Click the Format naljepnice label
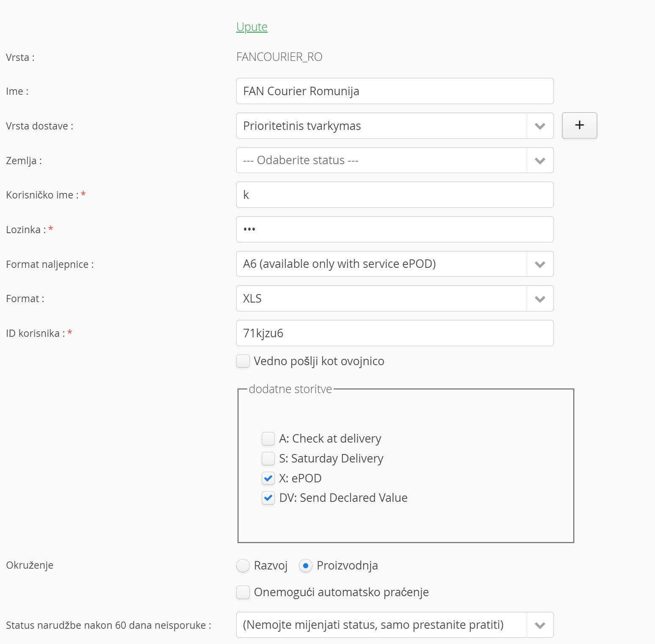 [x=50, y=264]
